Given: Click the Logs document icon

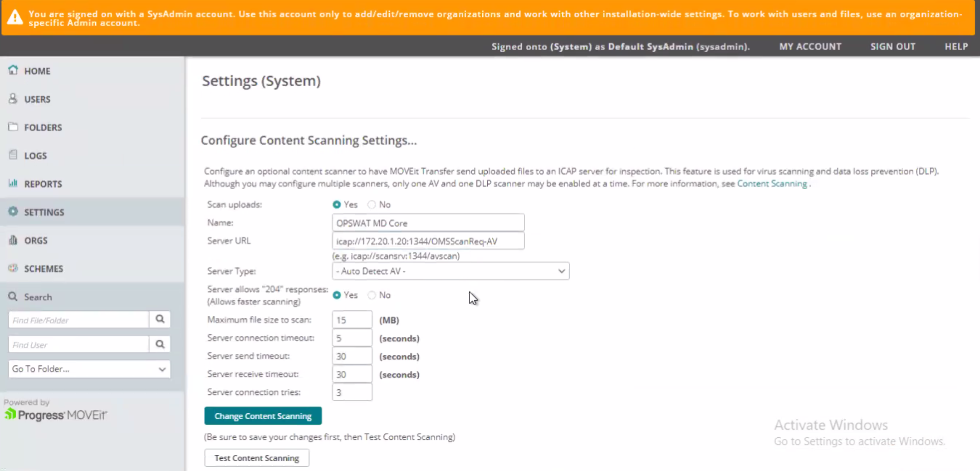Looking at the screenshot, I should 13,155.
